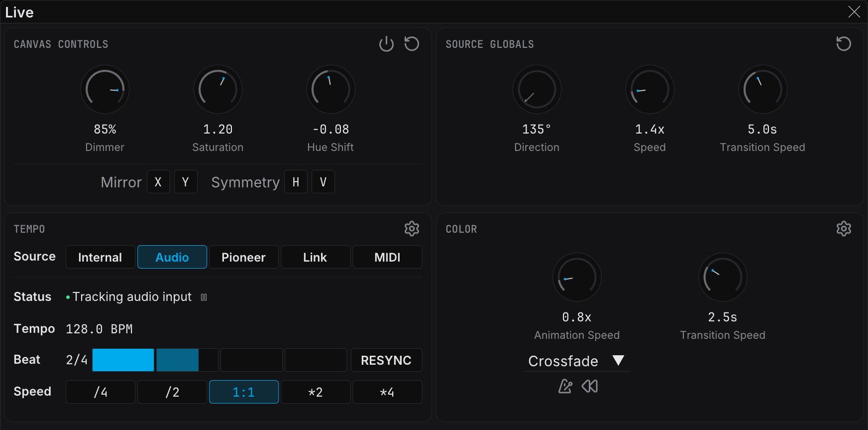
Task: Click the metronome tempo-sync icon under Crossfade
Action: [x=565, y=386]
